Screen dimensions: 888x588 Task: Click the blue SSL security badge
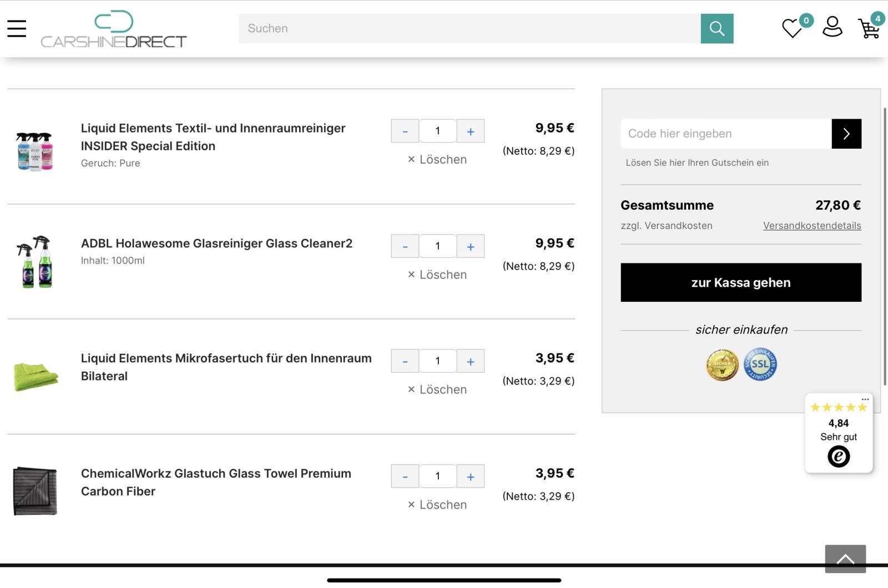coord(760,364)
